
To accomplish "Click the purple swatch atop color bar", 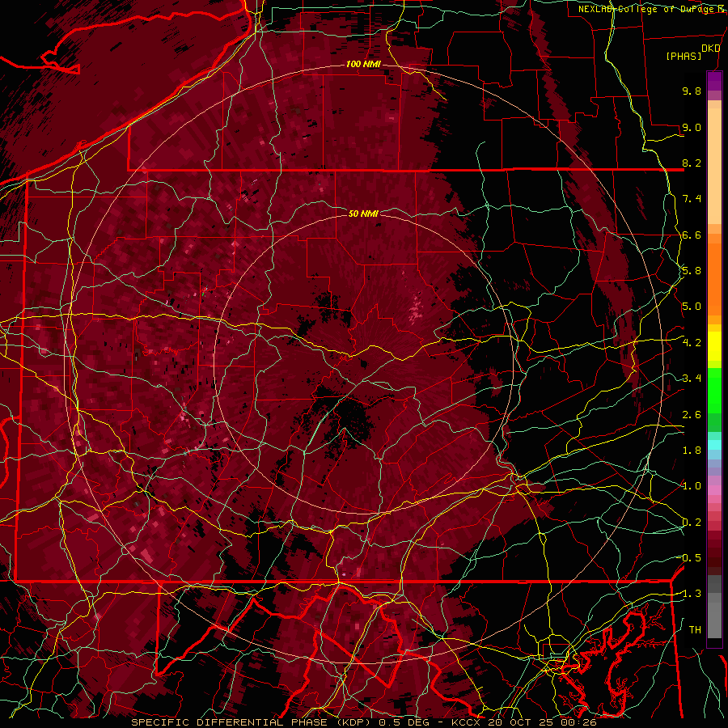I will tap(714, 81).
